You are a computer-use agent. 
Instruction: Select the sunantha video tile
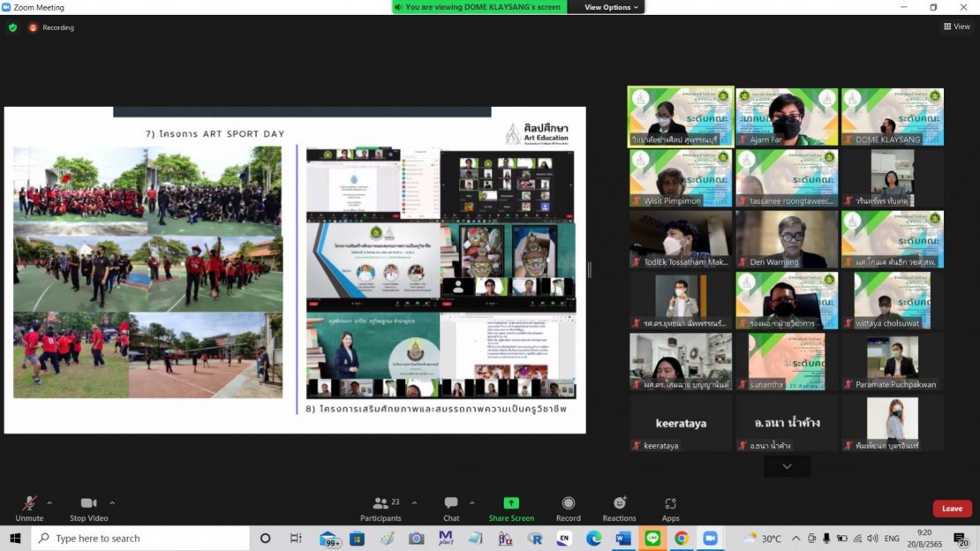point(787,362)
